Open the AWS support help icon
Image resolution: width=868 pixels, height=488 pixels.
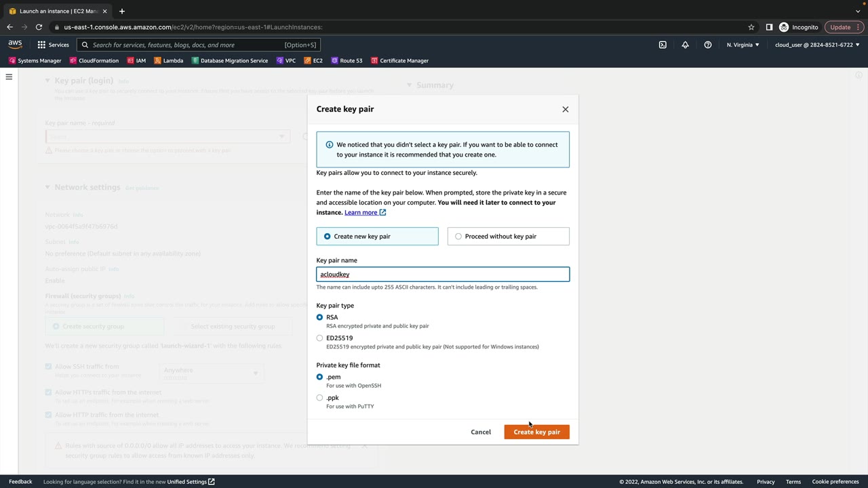708,45
